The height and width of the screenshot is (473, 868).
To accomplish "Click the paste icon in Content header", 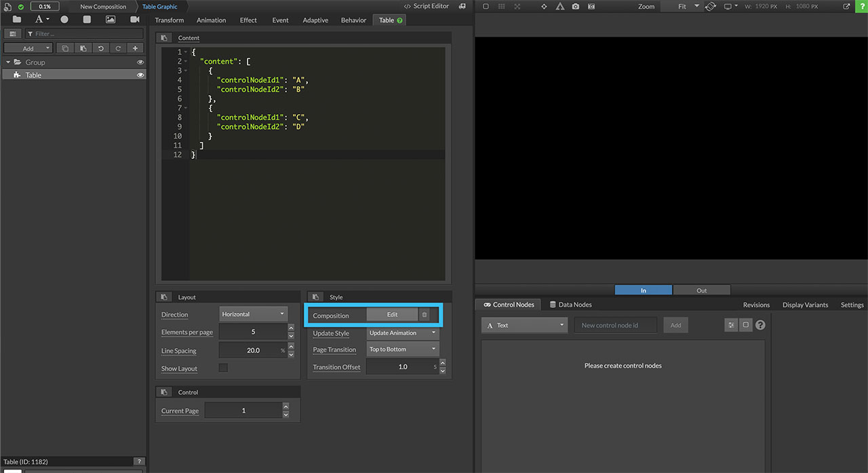I will click(163, 38).
